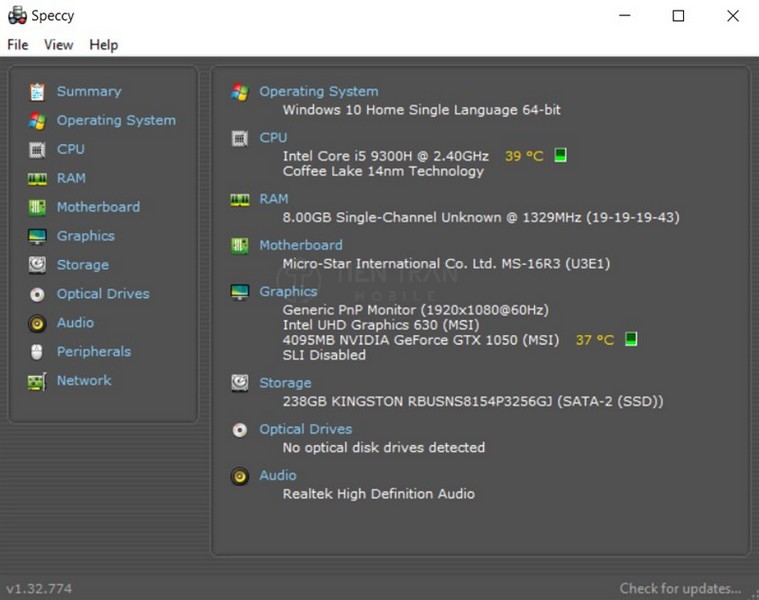The width and height of the screenshot is (759, 600).
Task: Show Graphics section from sidebar
Action: (x=86, y=236)
